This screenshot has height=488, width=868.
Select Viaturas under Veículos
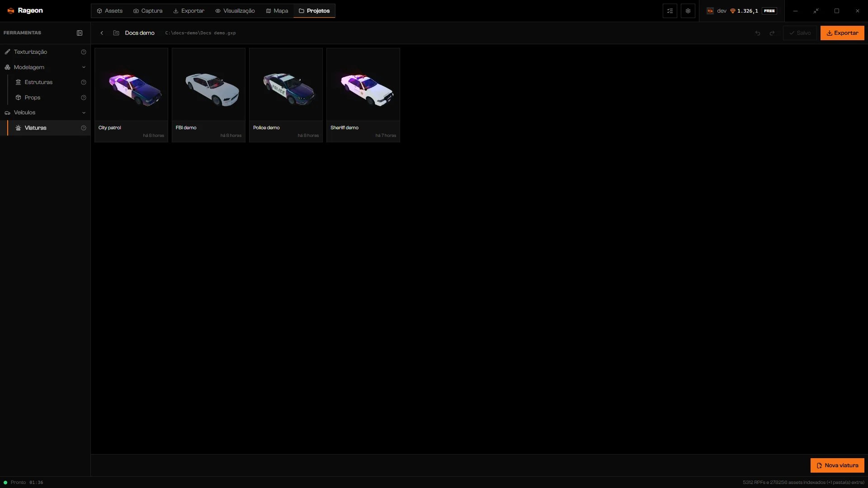tap(49, 128)
